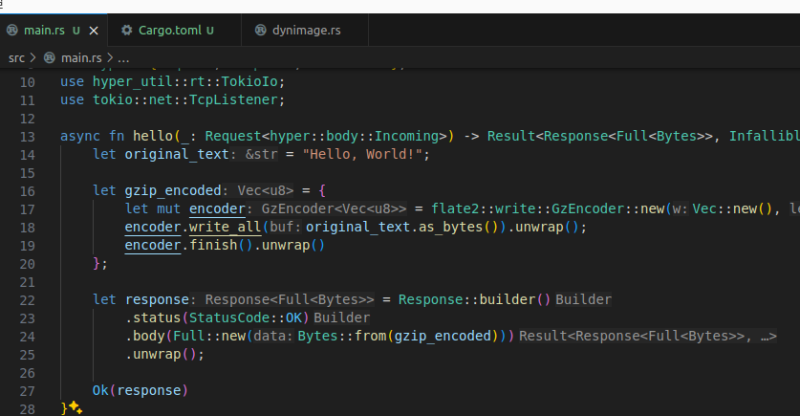Open the src folder breadcrumb
800x416 pixels.
point(17,58)
